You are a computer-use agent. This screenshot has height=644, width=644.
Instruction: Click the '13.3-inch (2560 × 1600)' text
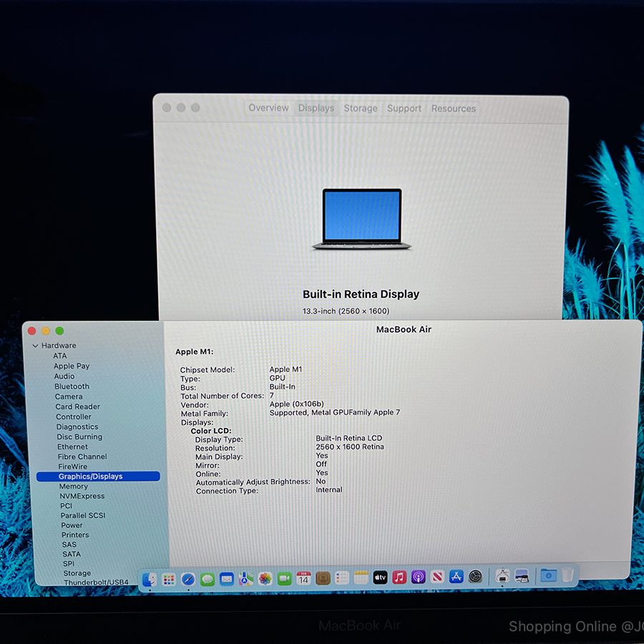[346, 311]
